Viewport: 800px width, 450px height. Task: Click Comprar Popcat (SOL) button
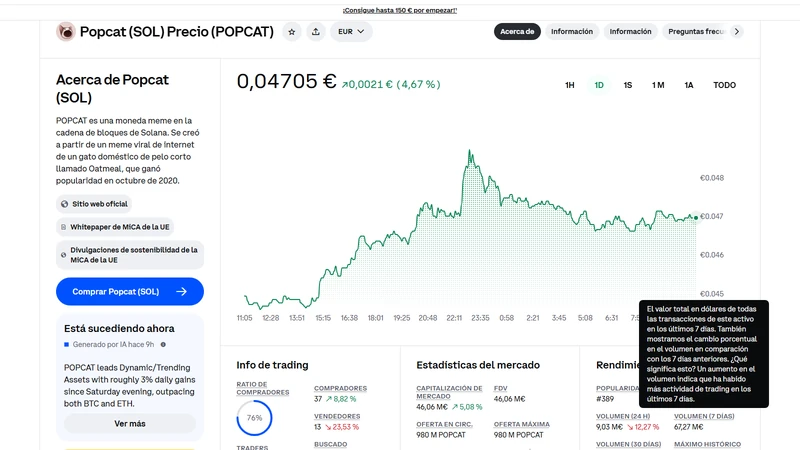coord(130,291)
